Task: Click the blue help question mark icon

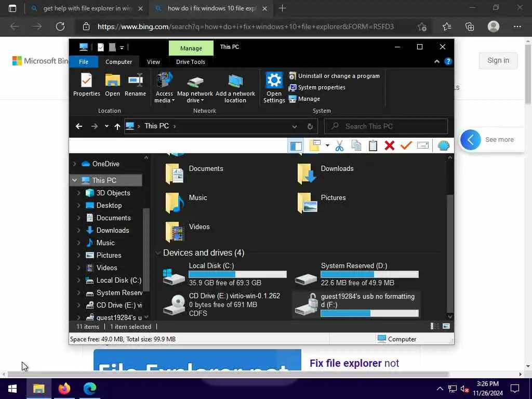Action: 448,61
